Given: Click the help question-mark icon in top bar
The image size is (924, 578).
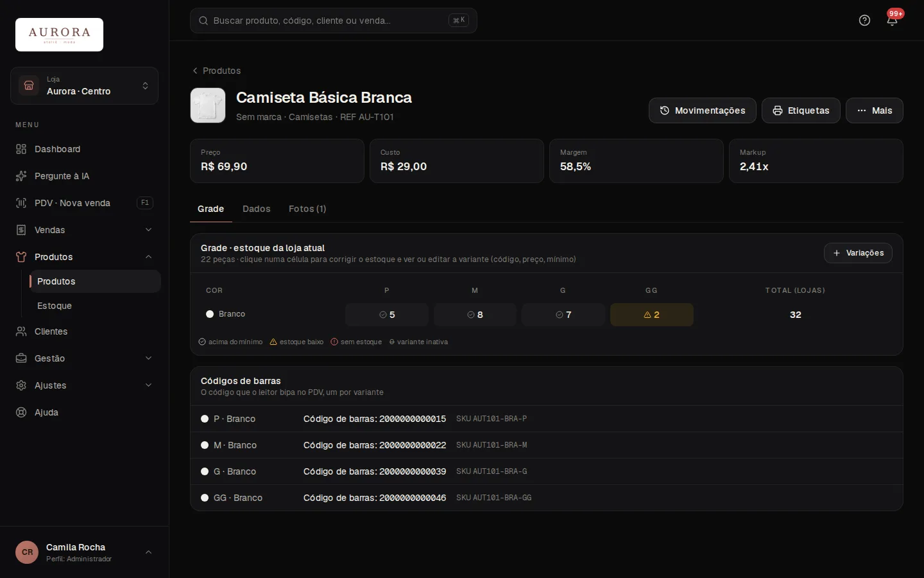Looking at the screenshot, I should click(x=864, y=21).
